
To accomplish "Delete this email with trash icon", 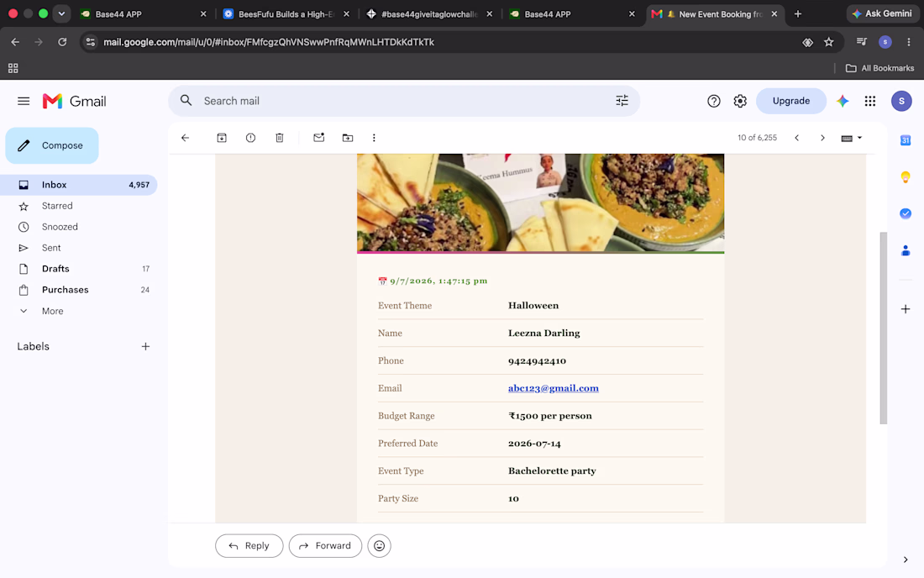I will (280, 138).
